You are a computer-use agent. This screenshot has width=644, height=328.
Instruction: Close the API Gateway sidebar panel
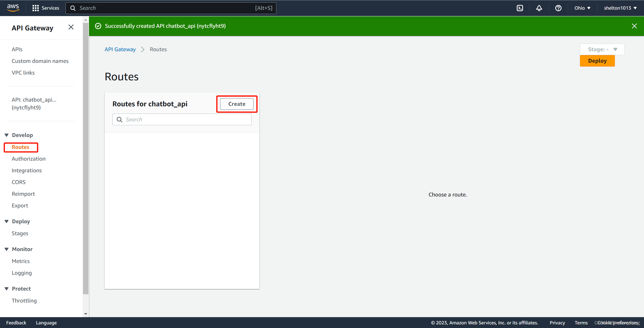click(71, 27)
